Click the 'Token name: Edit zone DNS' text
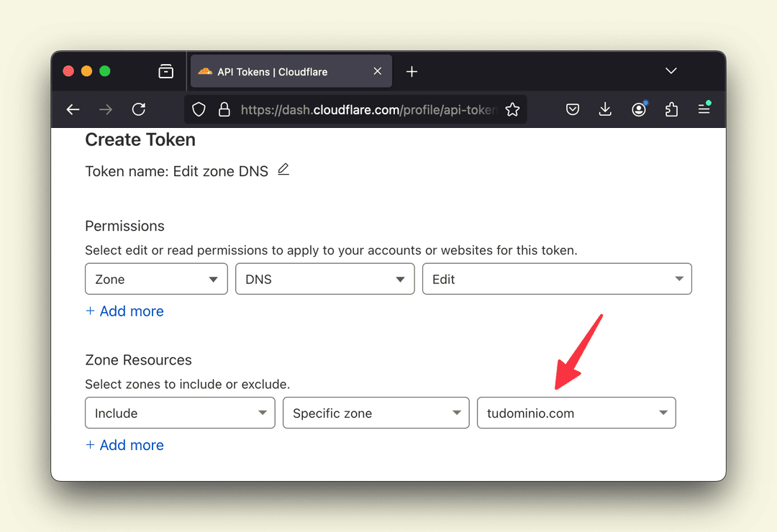 [176, 171]
